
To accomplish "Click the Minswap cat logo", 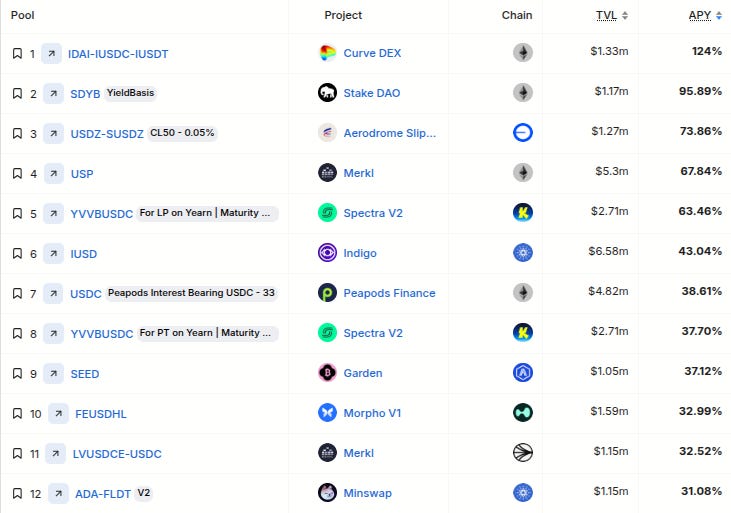I will click(x=327, y=493).
